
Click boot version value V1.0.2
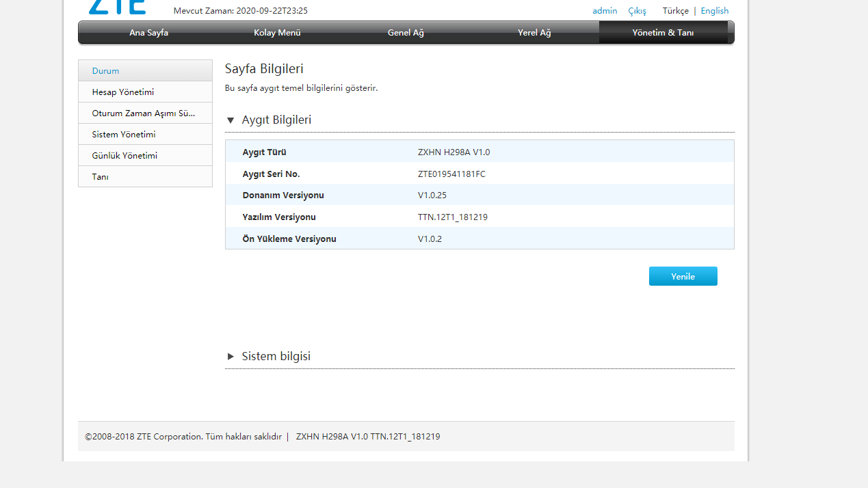point(430,239)
